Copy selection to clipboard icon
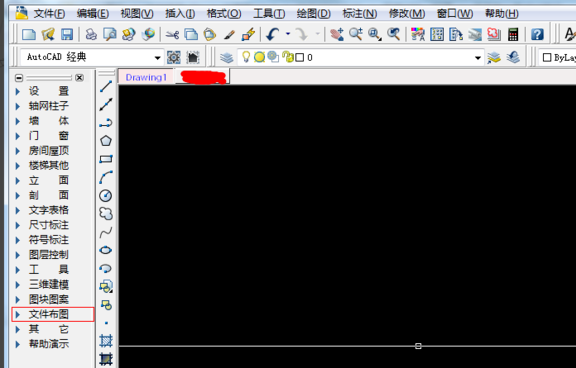The width and height of the screenshot is (576, 368). click(x=191, y=35)
